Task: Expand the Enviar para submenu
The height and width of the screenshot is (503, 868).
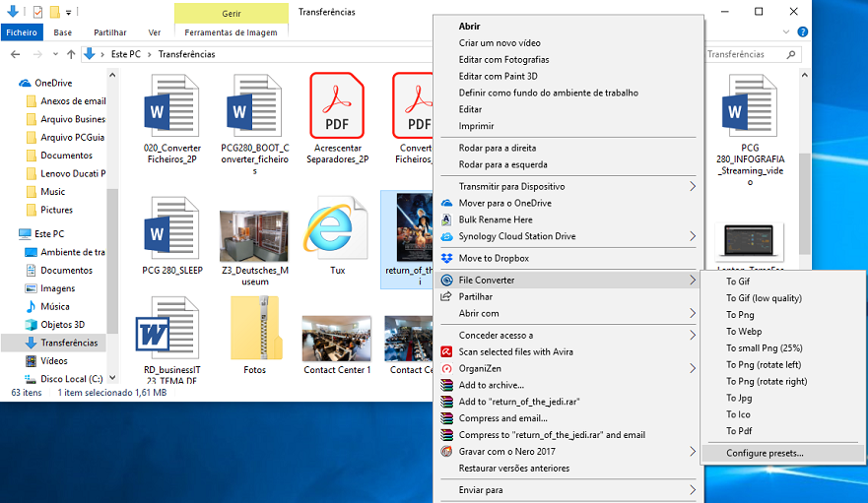Action: coord(692,490)
